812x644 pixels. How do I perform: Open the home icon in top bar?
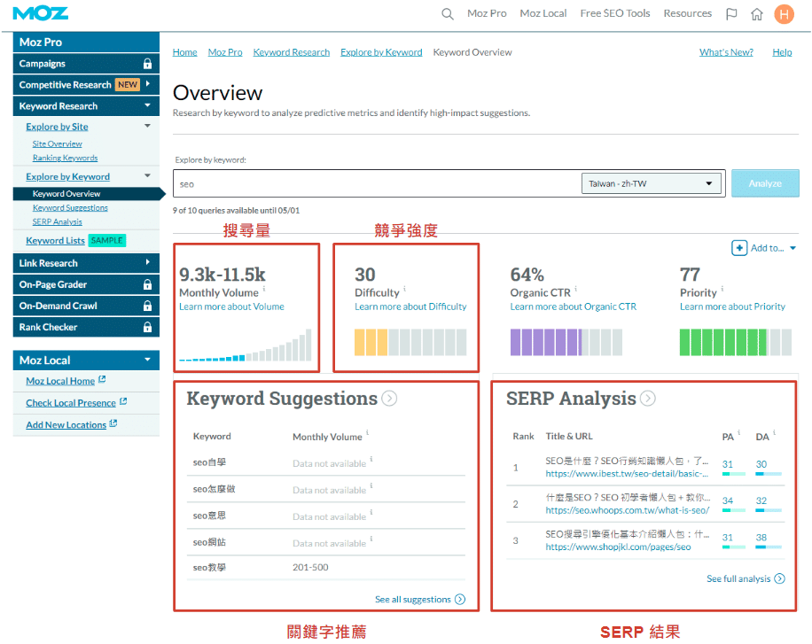tap(756, 14)
